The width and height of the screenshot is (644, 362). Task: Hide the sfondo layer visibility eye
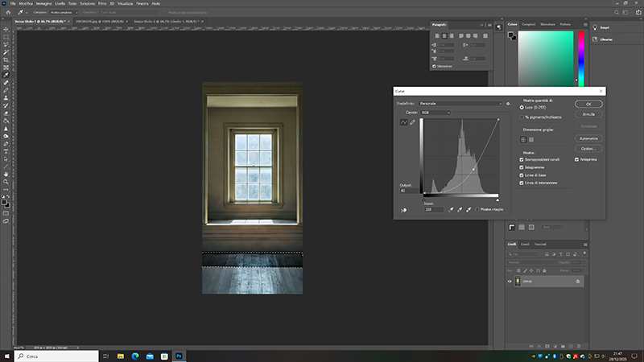tap(510, 282)
